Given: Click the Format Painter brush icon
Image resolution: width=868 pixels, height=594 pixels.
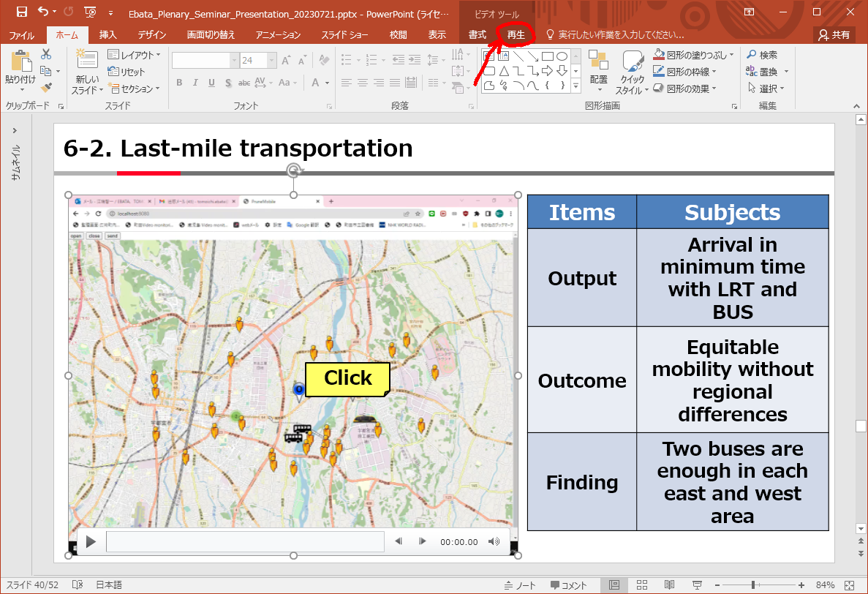Looking at the screenshot, I should point(46,88).
